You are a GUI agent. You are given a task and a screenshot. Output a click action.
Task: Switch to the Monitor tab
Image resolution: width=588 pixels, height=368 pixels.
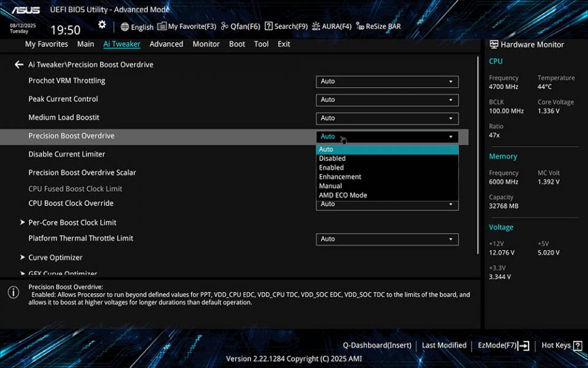(206, 44)
